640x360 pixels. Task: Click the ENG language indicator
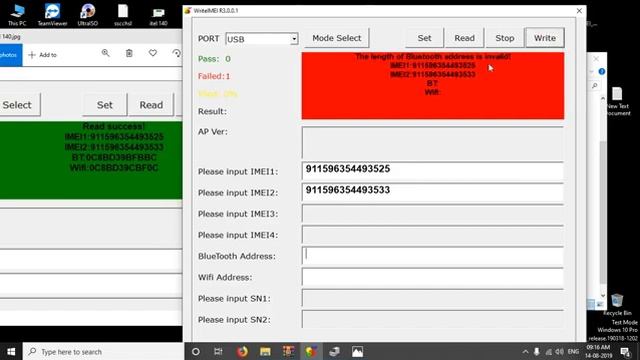tap(573, 351)
